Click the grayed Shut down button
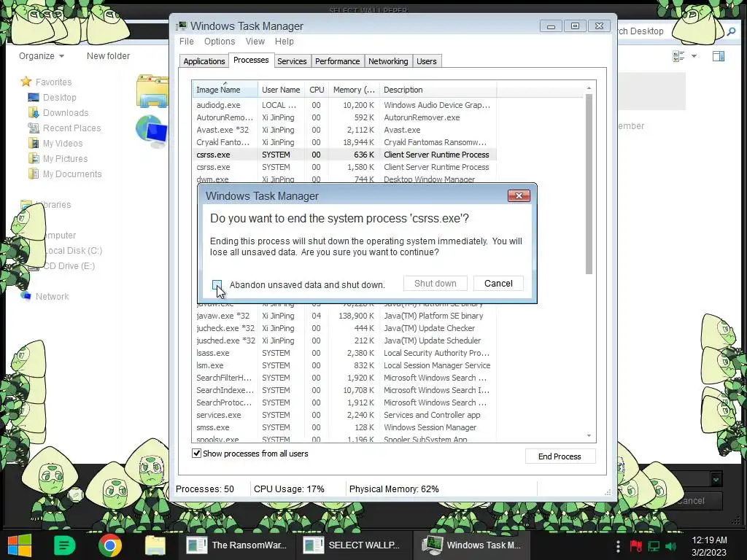The image size is (747, 560). (435, 284)
